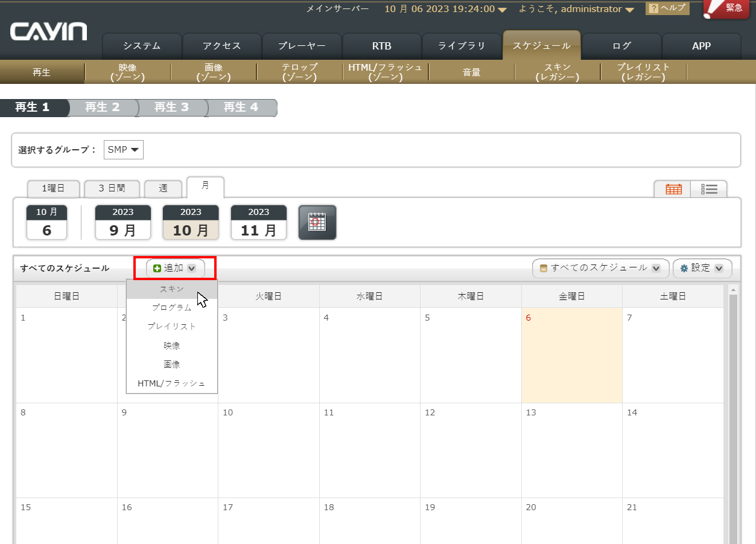Choose スキン from add menu
This screenshot has width=756, height=544.
pyautogui.click(x=172, y=289)
